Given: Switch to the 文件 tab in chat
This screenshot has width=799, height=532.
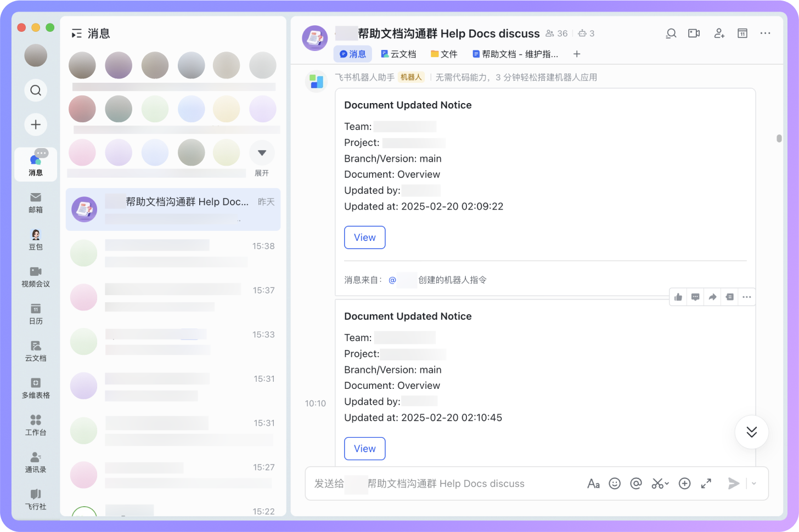Looking at the screenshot, I should (444, 54).
